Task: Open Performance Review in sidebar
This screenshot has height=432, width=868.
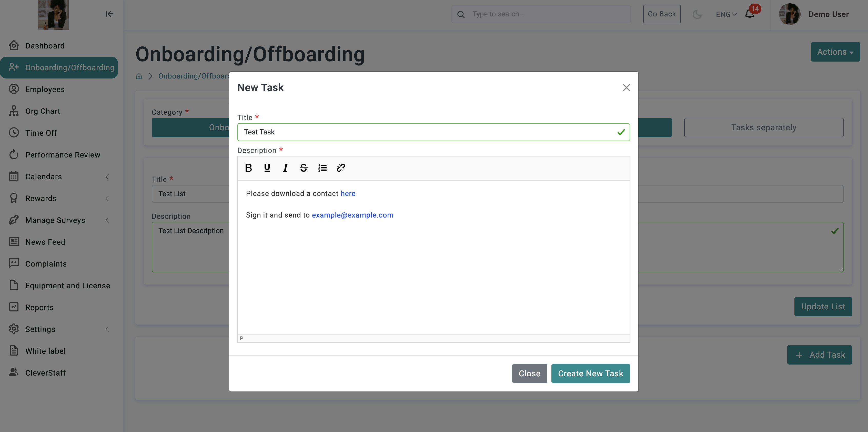Action: [x=63, y=155]
